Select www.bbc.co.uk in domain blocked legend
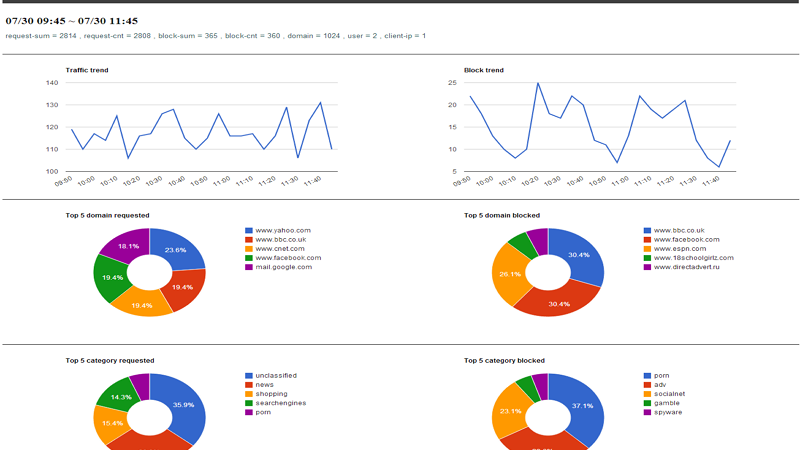The image size is (800, 450). click(x=679, y=231)
